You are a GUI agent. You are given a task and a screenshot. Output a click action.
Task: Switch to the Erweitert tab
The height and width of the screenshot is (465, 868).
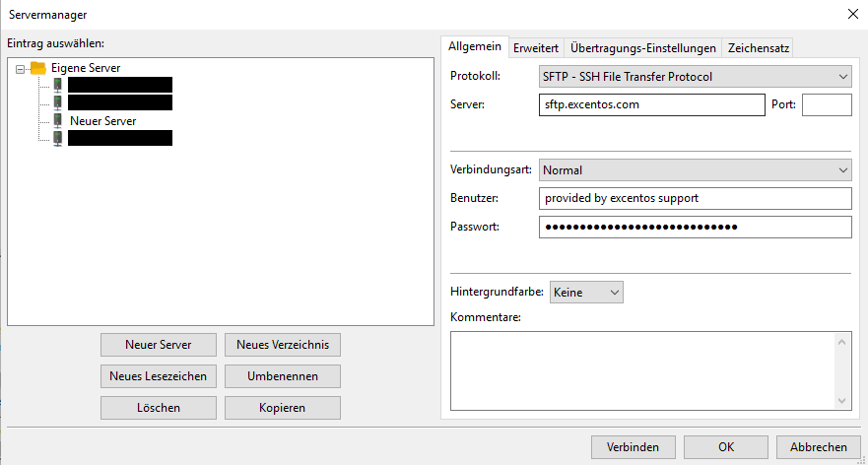pos(536,48)
